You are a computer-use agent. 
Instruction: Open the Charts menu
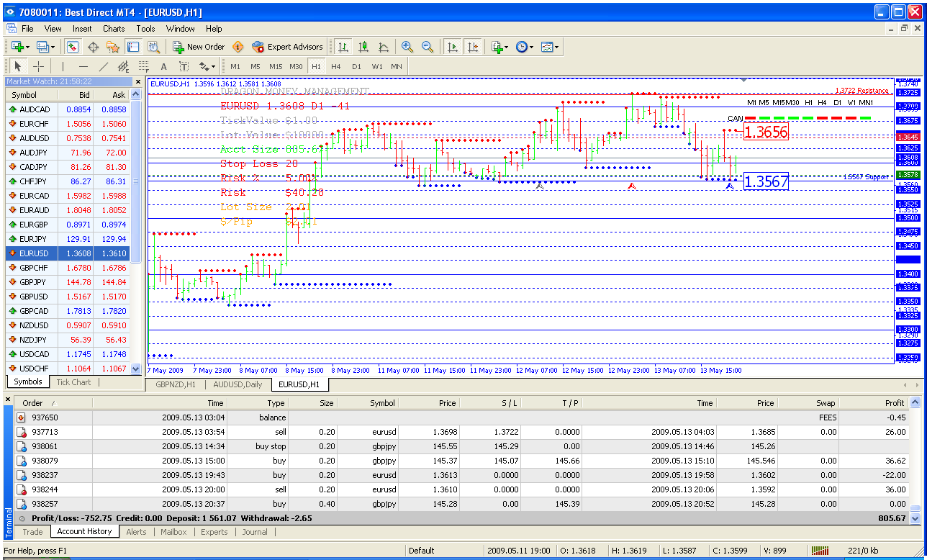113,29
